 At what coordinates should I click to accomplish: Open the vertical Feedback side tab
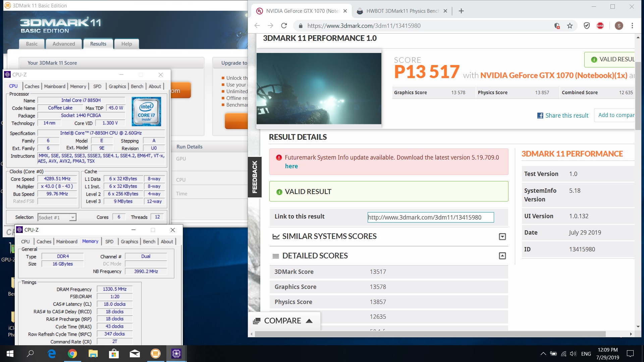[x=255, y=177]
